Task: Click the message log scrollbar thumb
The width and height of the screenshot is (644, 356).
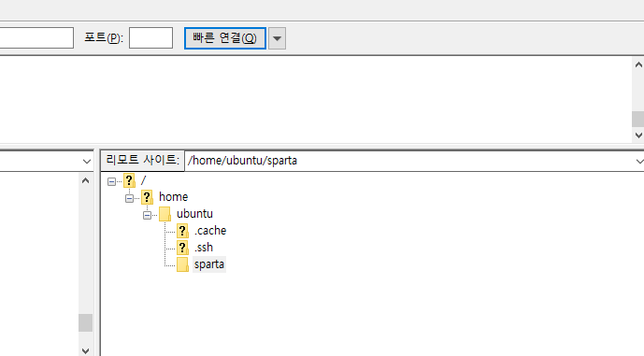Action: [637, 119]
